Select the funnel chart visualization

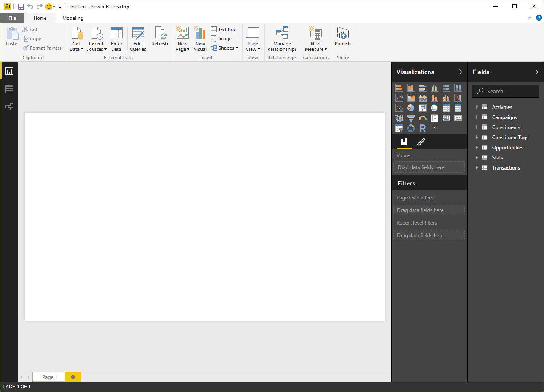[x=411, y=118]
